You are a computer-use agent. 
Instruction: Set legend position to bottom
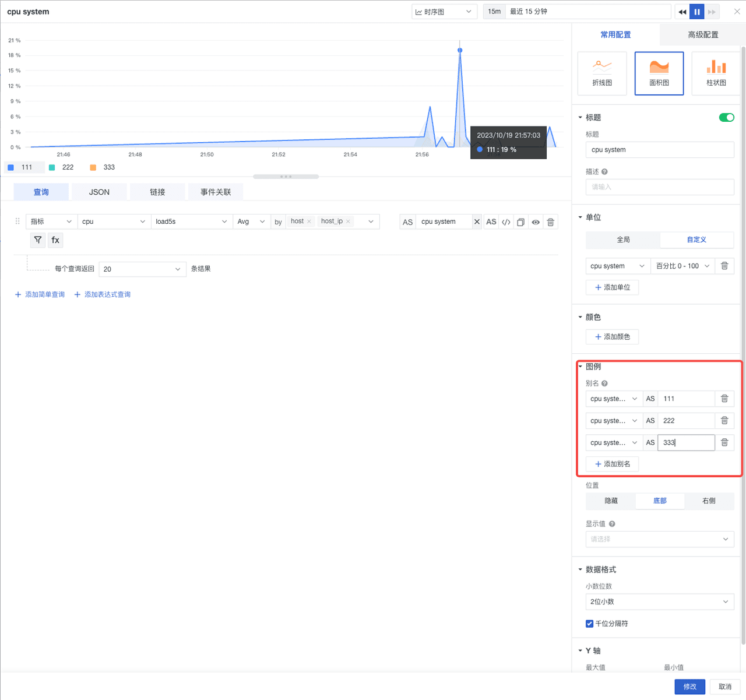[x=660, y=501]
